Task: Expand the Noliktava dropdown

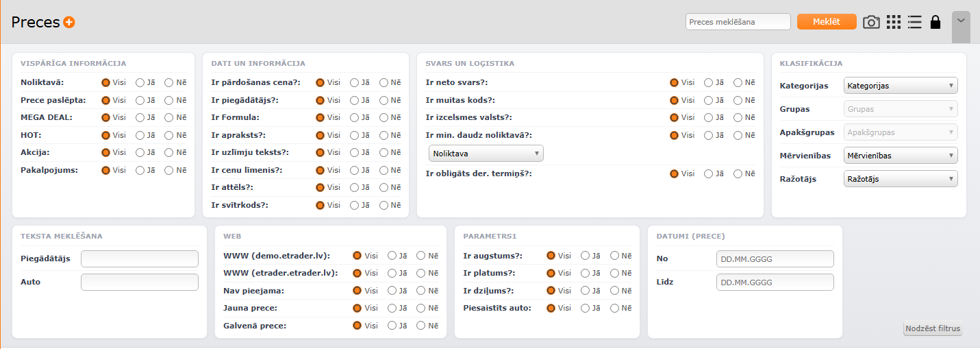Action: 486,154
